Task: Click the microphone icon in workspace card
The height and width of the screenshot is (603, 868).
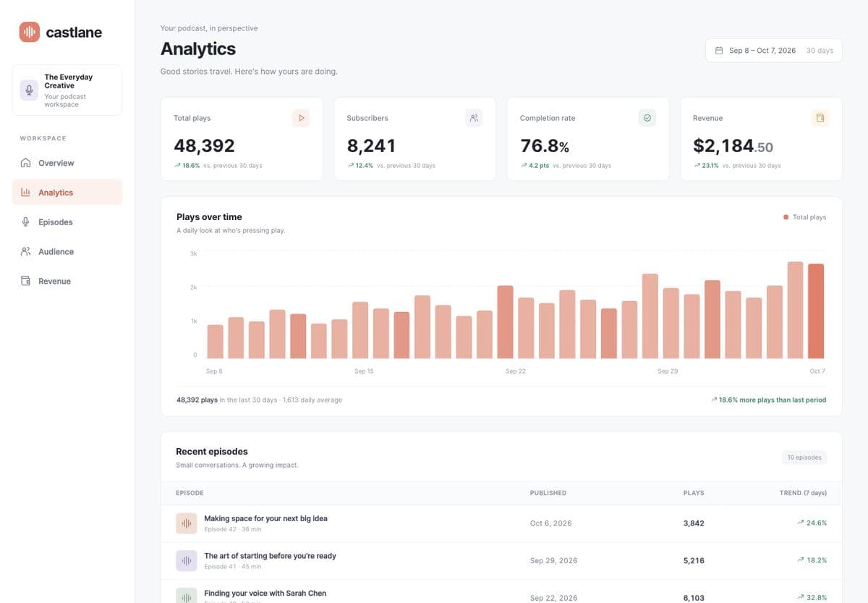Action: click(x=29, y=90)
